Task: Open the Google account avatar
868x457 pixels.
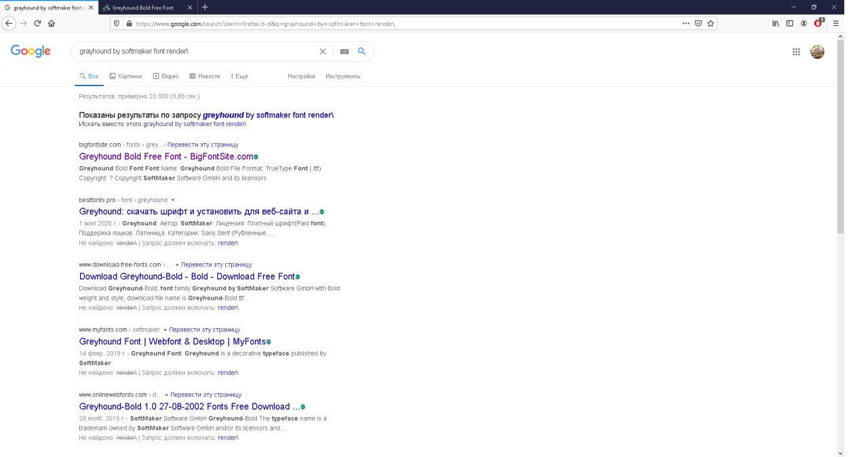Action: click(818, 52)
